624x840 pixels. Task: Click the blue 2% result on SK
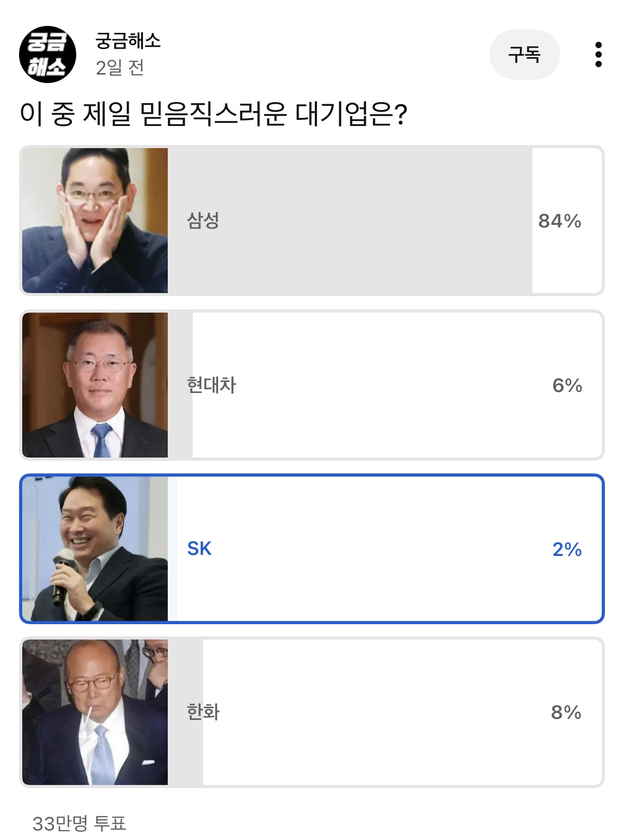567,550
